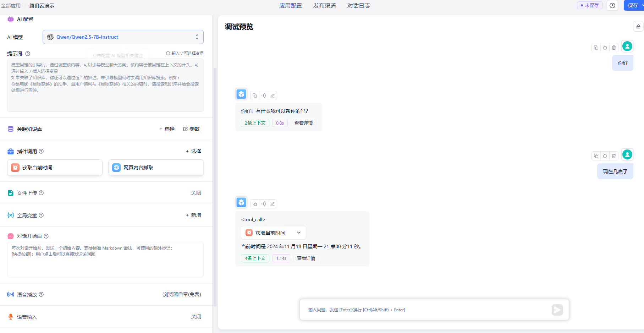This screenshot has width=644, height=333.
Task: Edit the 你好！有什么我可以帮你的吗 reply
Action: point(273,95)
